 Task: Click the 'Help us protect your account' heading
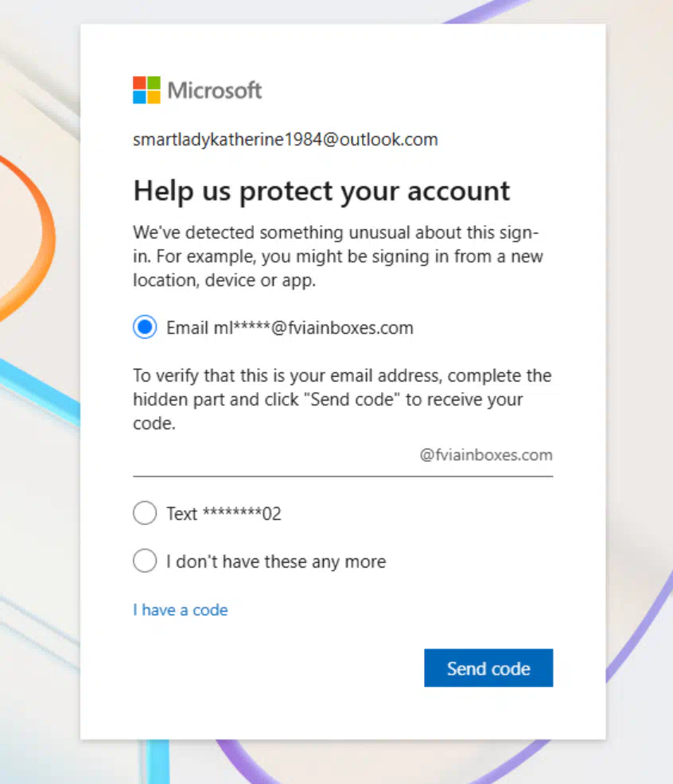coord(321,192)
